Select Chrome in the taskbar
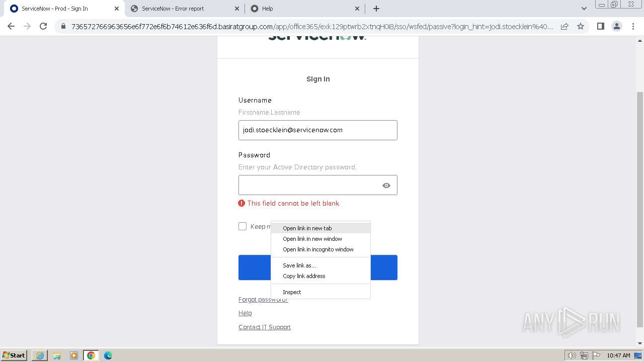The width and height of the screenshot is (644, 362). click(x=91, y=355)
